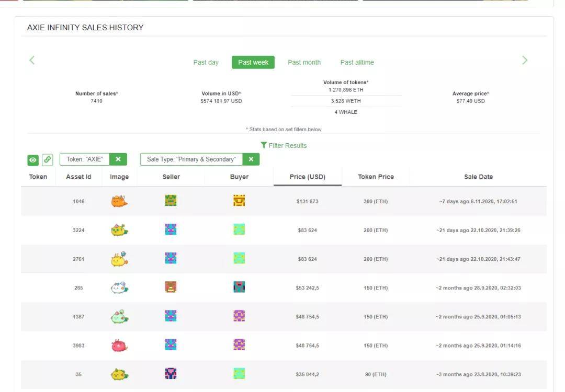Toggle the green eye visibility button
The height and width of the screenshot is (392, 565).
point(33,160)
